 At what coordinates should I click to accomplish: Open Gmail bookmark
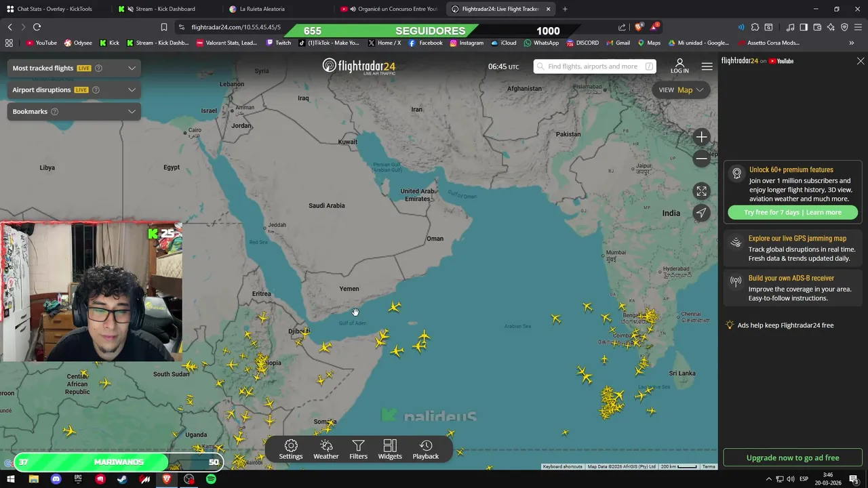pyautogui.click(x=617, y=43)
